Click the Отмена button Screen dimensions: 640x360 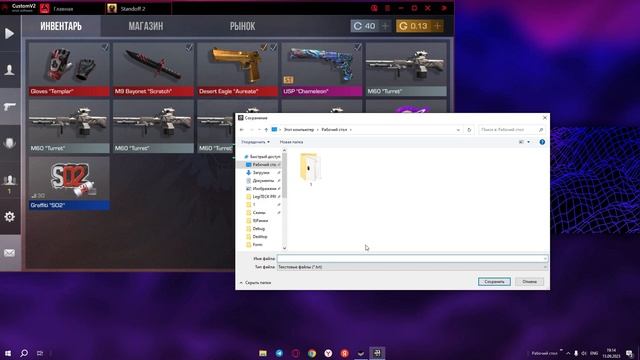529,282
